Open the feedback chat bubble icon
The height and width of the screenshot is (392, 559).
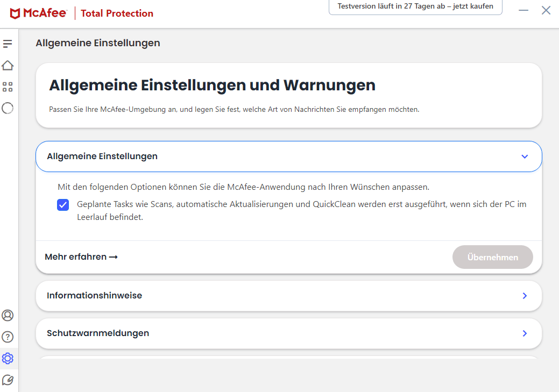click(8, 380)
